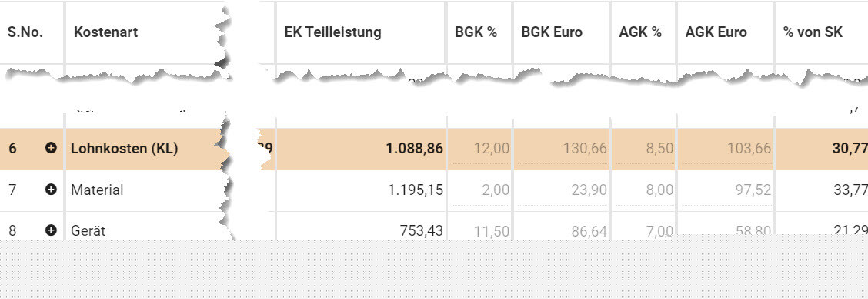Expand the Gerät row plus icon

(x=51, y=230)
